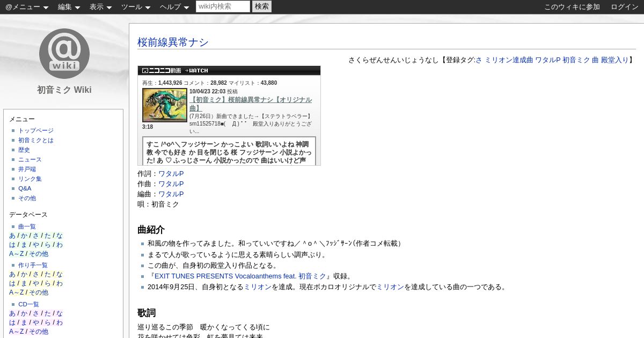
Task: Open 歴史 sidebar link
Action: [24, 150]
